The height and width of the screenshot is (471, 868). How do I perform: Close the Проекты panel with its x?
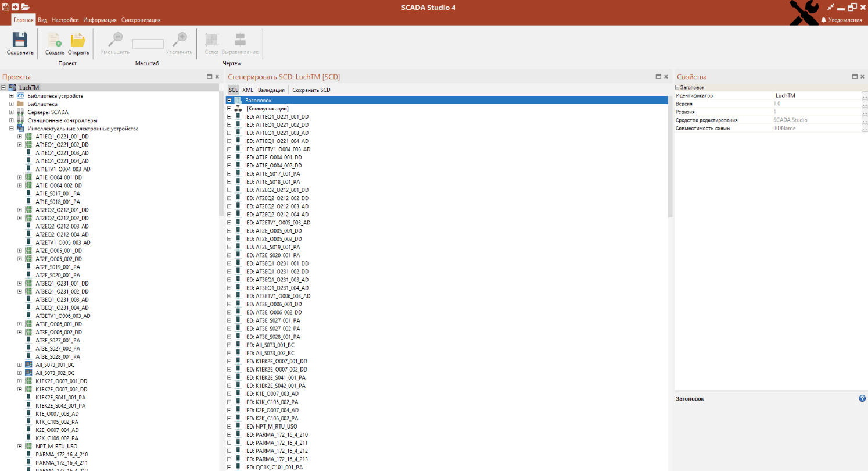217,76
